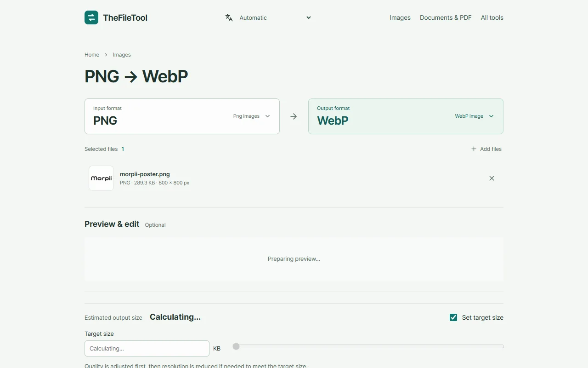Viewport: 588px width, 368px height.
Task: Click the breadcrumb chevron separator
Action: (x=106, y=55)
